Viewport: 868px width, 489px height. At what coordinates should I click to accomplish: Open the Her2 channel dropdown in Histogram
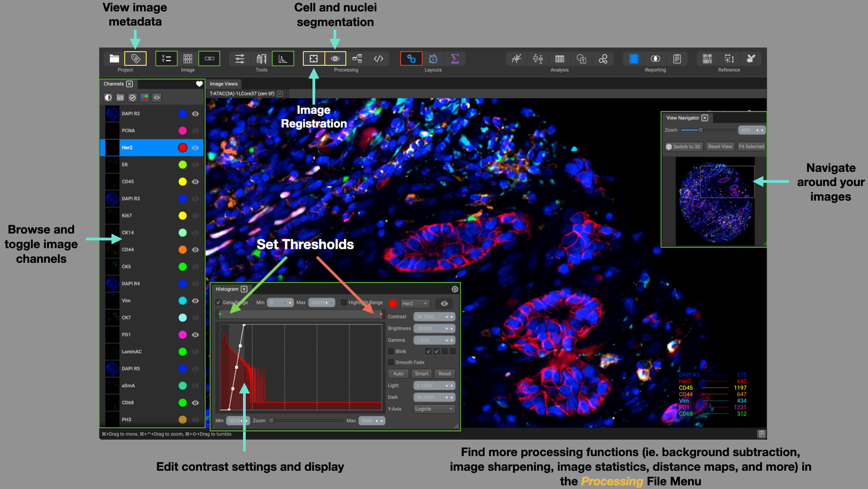[x=415, y=303]
